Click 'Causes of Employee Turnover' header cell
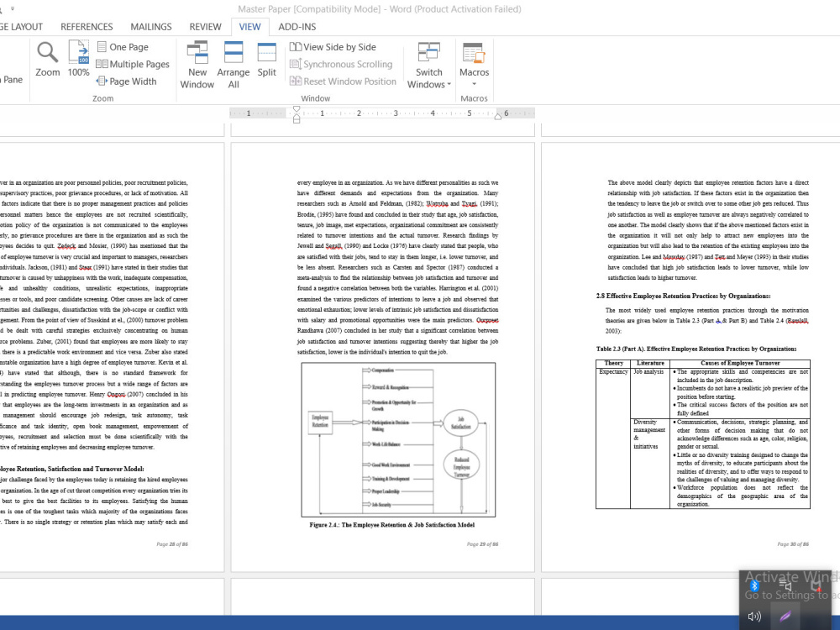 point(740,363)
